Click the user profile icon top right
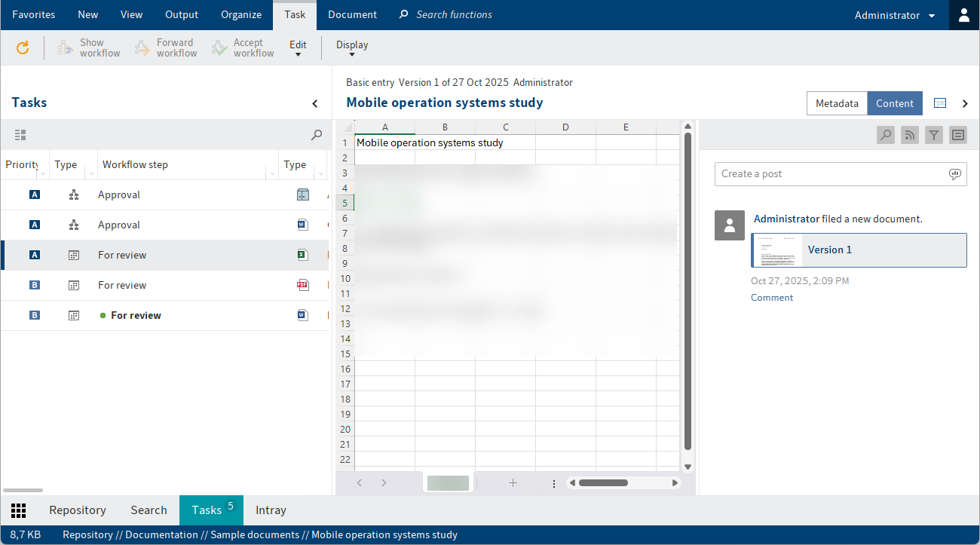The image size is (980, 545). (x=964, y=15)
